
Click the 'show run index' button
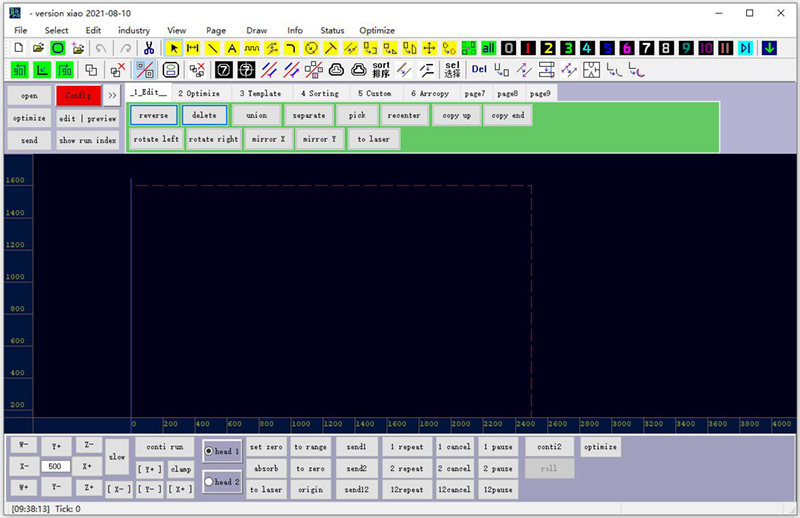[x=88, y=140]
